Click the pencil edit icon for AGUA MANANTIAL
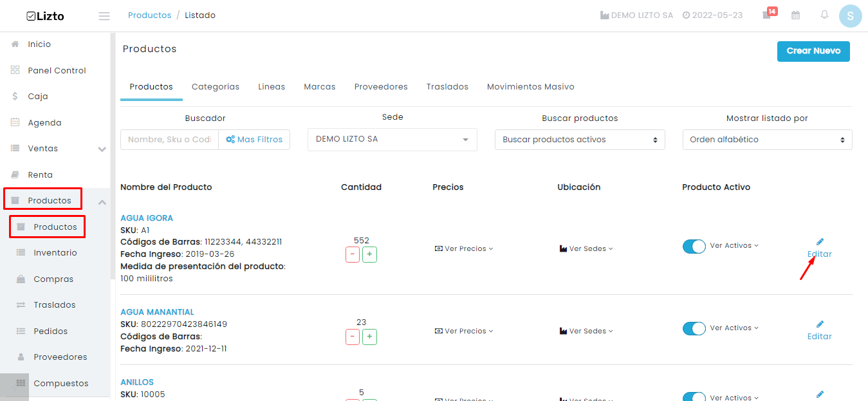 click(x=820, y=324)
